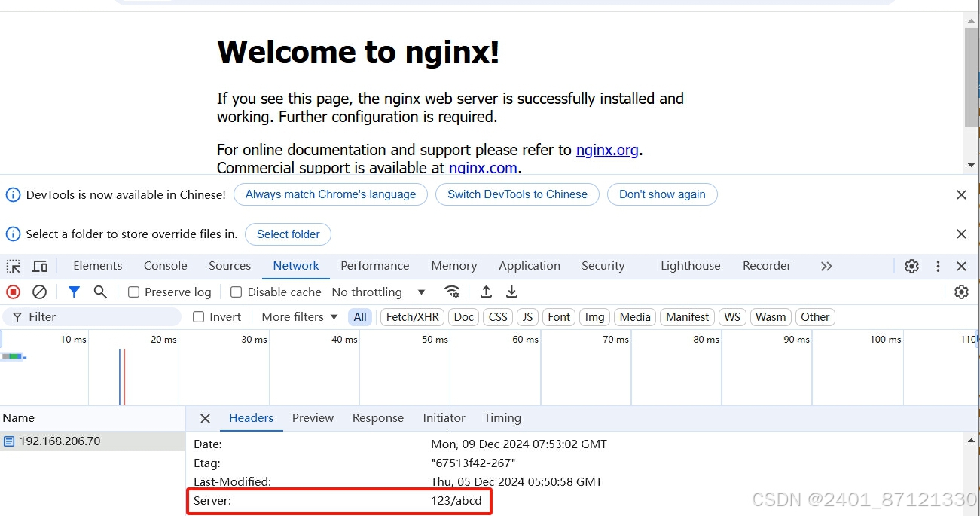Select the Headers details tab

tap(251, 418)
